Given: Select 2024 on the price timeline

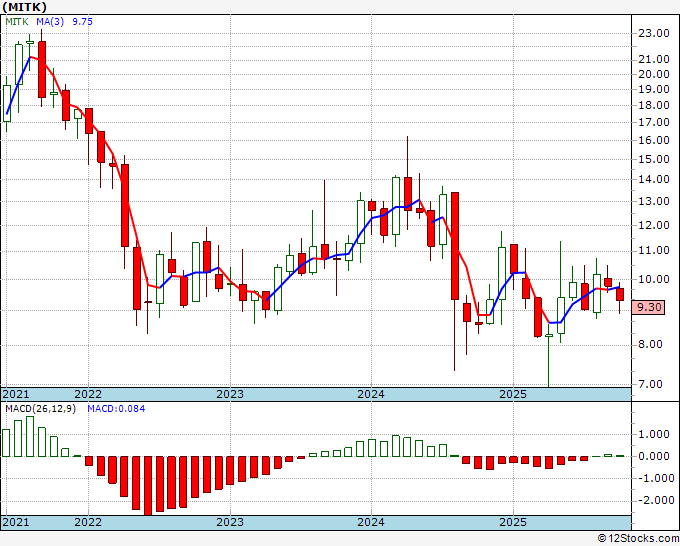Looking at the screenshot, I should point(371,394).
